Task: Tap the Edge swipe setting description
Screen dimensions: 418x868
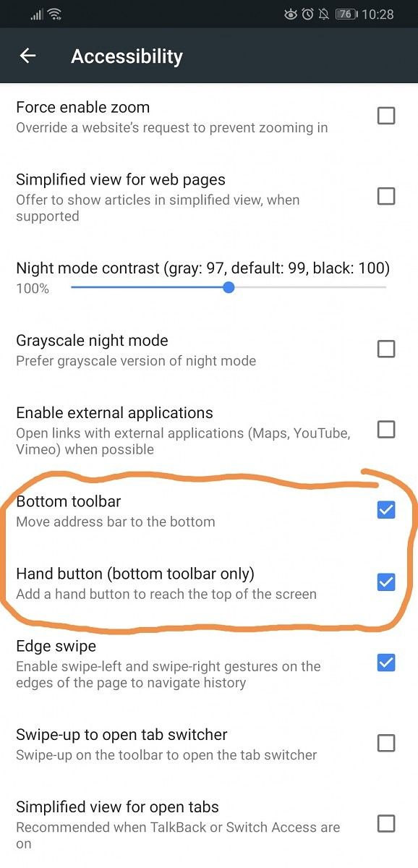Action: (169, 674)
